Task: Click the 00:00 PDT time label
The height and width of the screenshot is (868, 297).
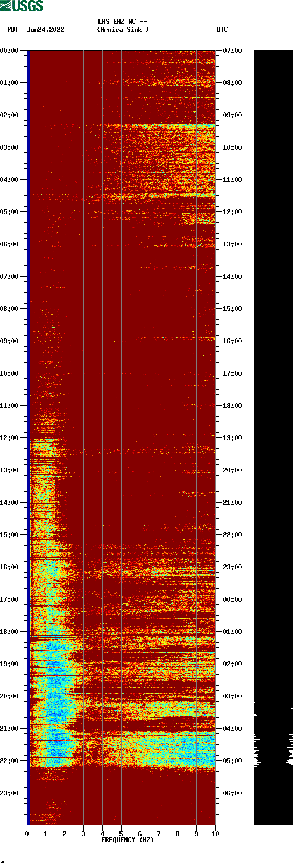Action: click(x=9, y=50)
